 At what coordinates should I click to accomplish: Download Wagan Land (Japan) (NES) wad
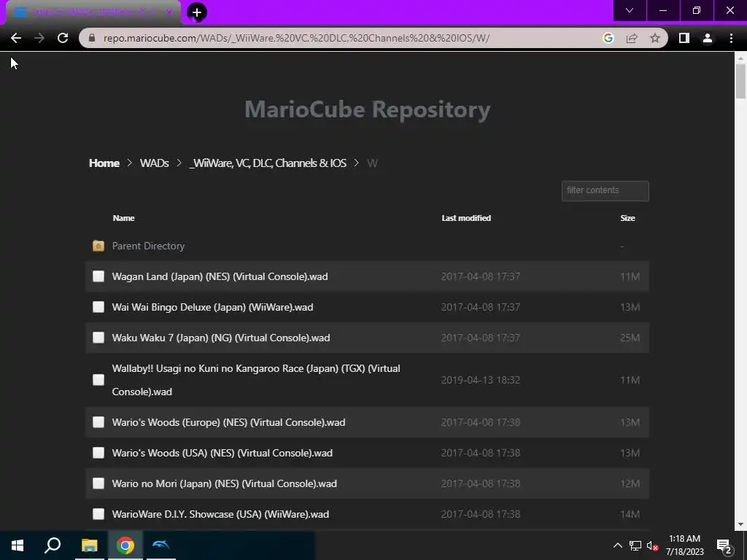[220, 276]
